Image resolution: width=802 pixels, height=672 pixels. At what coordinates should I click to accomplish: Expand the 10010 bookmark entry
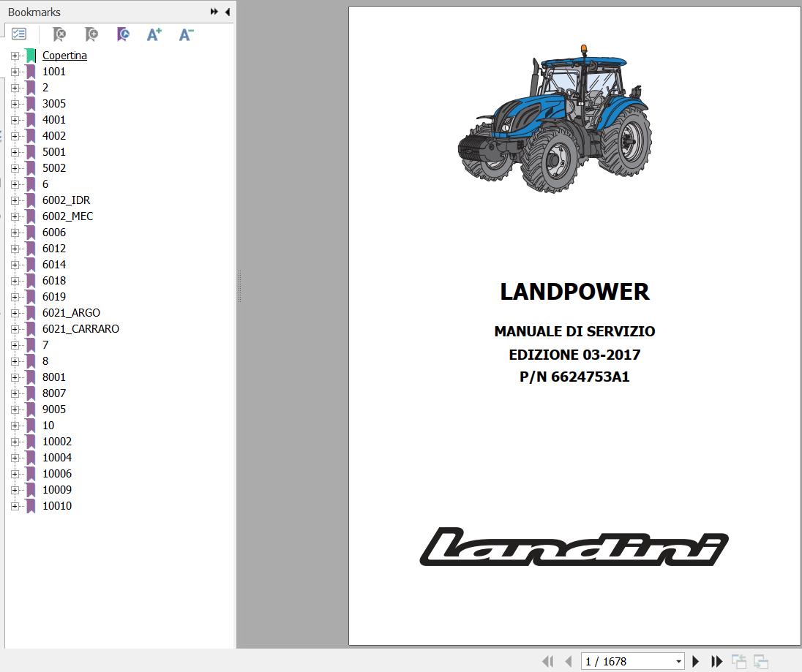click(15, 505)
